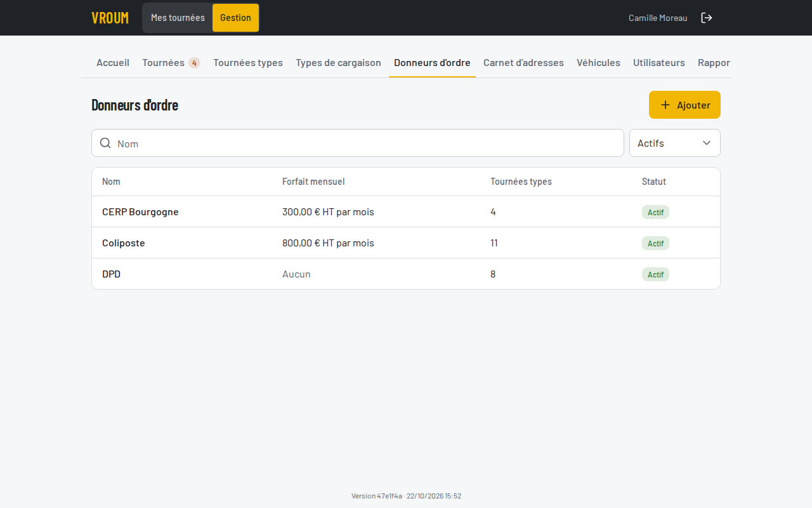812x508 pixels.
Task: Switch to the Types de cargaison tab
Action: click(338, 63)
